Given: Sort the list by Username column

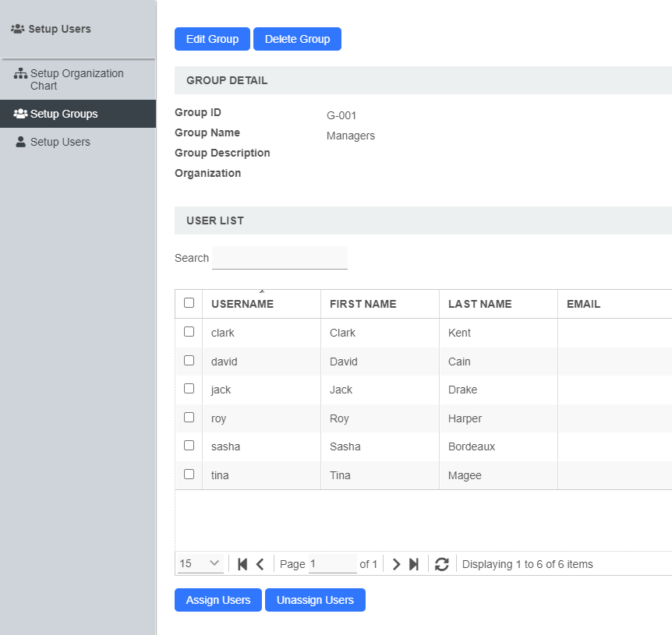Looking at the screenshot, I should [242, 304].
